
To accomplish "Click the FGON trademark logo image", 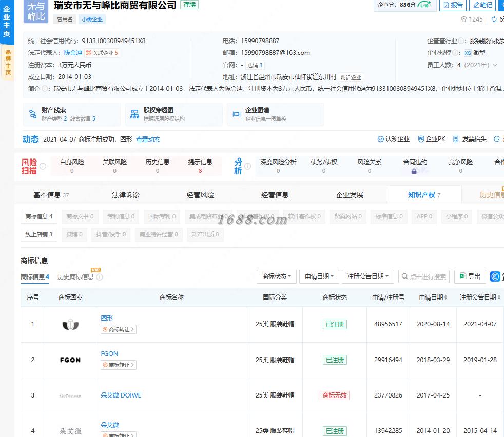I will point(70,360).
